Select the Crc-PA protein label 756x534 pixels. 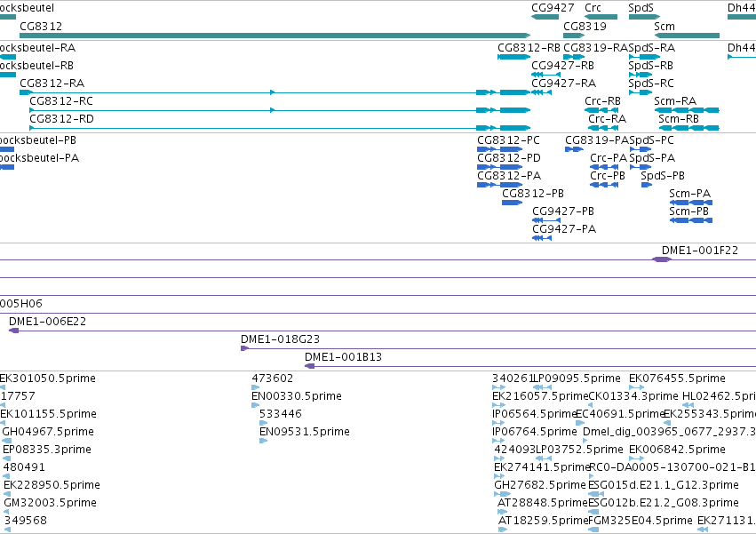609,158
